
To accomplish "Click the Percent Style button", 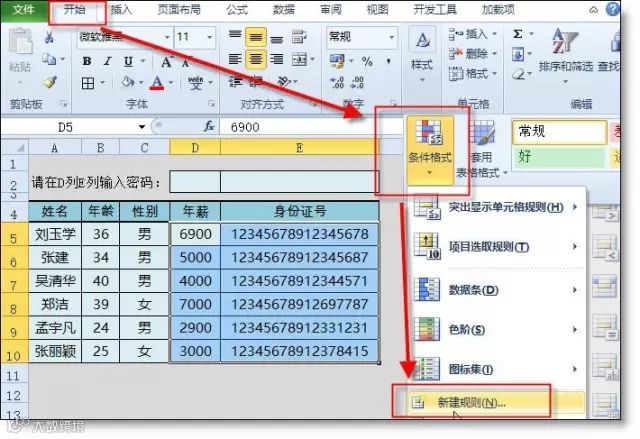I will 367,62.
